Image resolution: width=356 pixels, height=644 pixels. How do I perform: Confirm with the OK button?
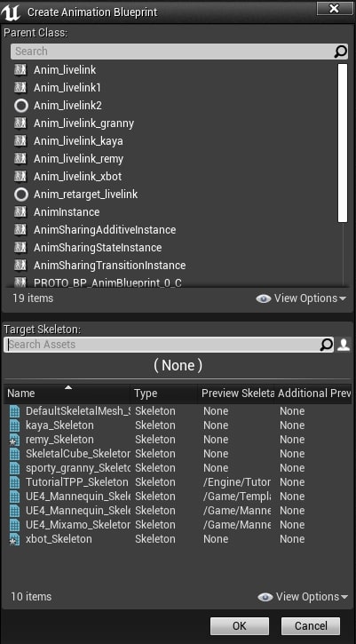click(240, 626)
